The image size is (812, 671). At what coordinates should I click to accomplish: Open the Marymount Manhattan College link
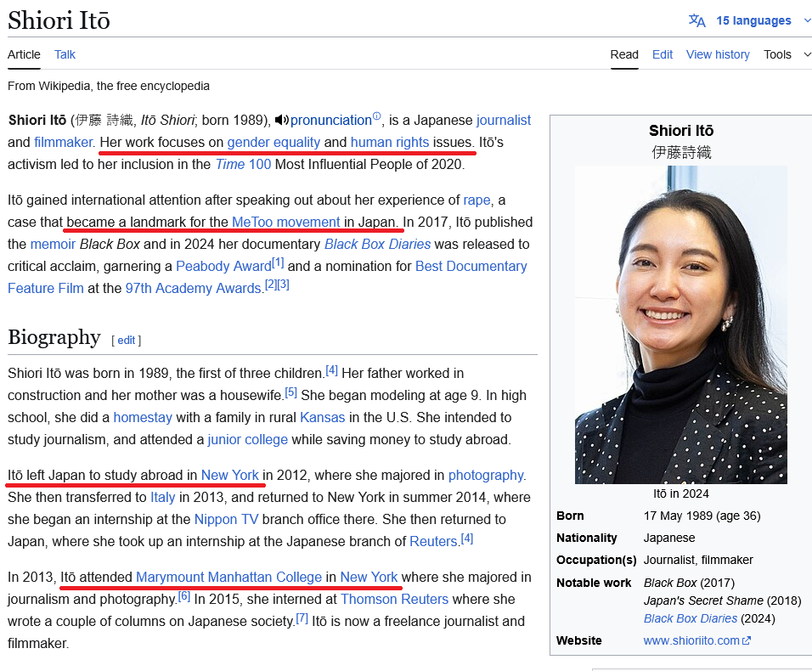[x=228, y=578]
